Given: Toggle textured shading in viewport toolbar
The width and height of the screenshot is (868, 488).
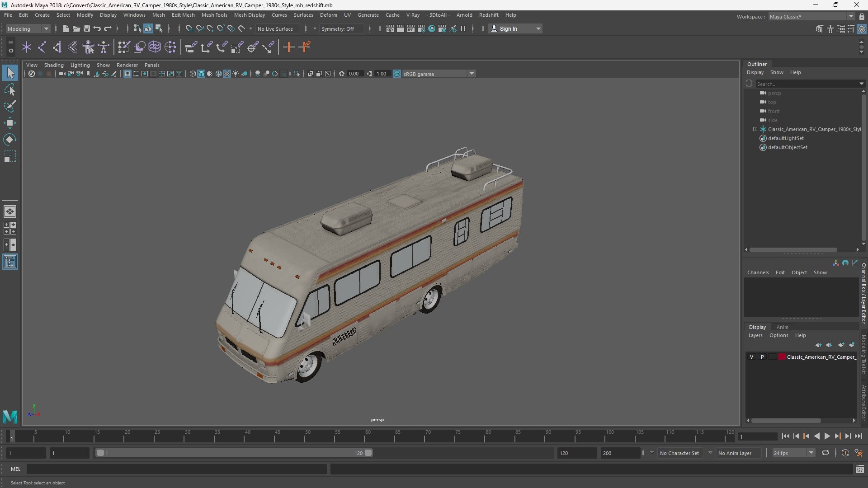Looking at the screenshot, I should click(227, 74).
